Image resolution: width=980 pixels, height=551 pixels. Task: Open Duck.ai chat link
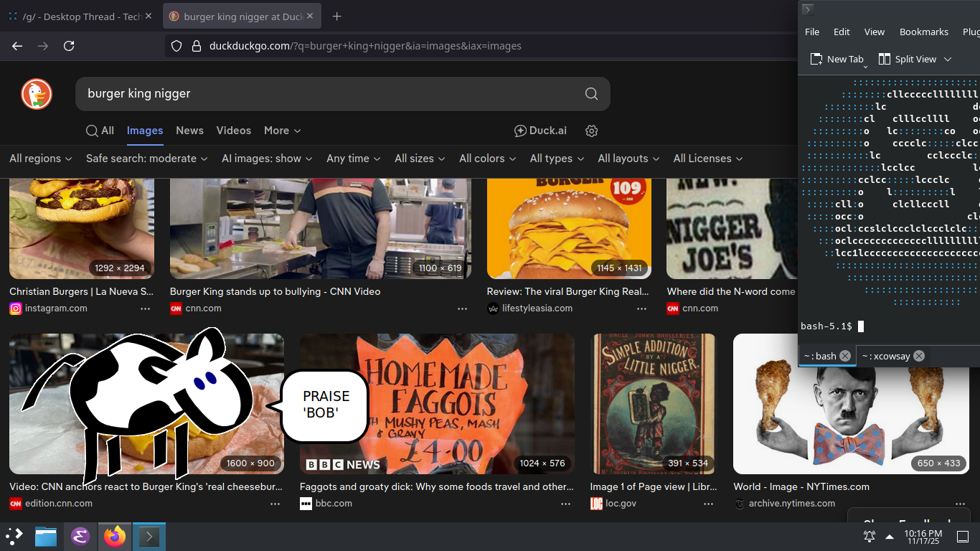[x=540, y=131]
